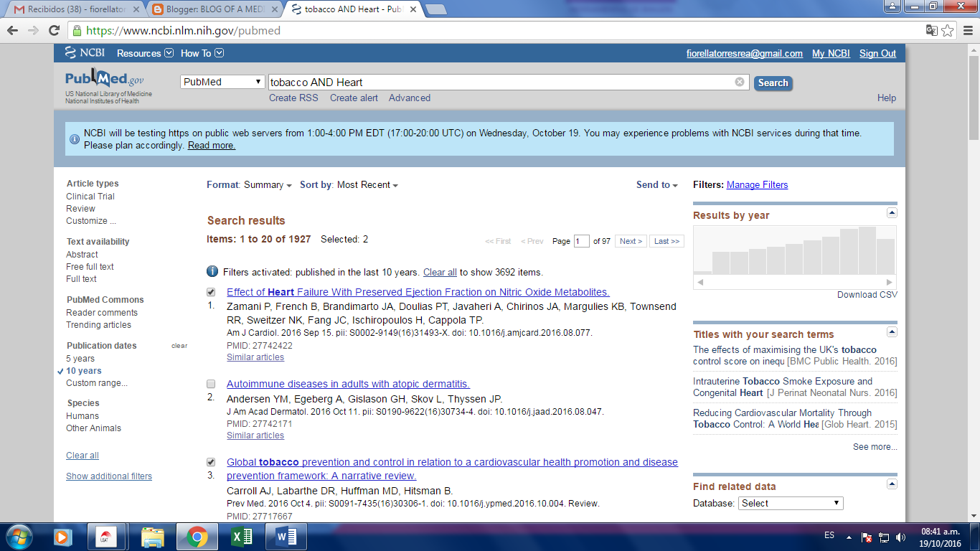This screenshot has width=980, height=551.
Task: Click the browser back arrow
Action: click(x=13, y=30)
